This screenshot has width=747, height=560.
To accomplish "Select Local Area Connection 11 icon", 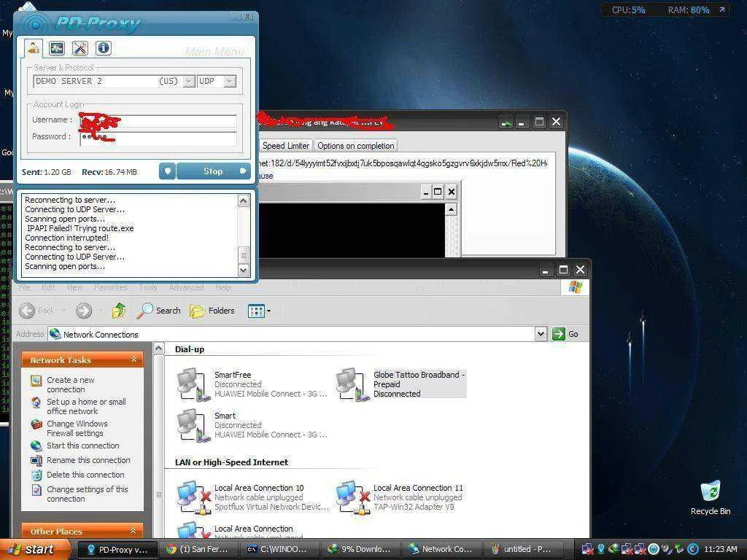I will [x=352, y=497].
